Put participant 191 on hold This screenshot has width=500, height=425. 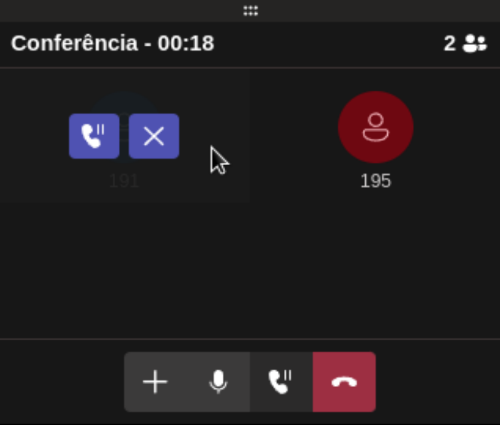(94, 136)
